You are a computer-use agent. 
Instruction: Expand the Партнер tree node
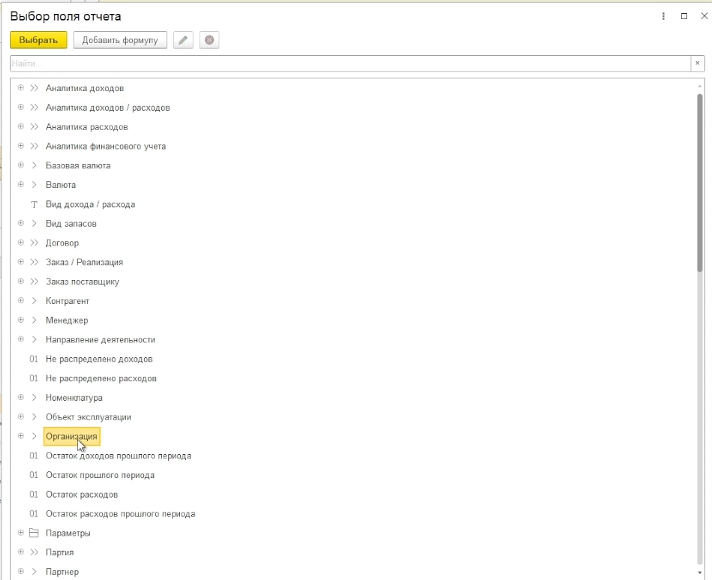point(20,571)
